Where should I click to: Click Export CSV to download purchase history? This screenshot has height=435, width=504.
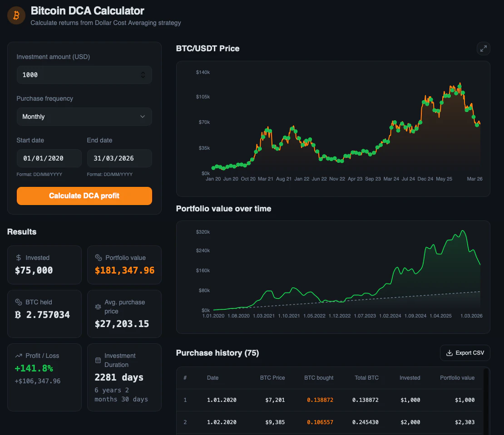(x=465, y=352)
